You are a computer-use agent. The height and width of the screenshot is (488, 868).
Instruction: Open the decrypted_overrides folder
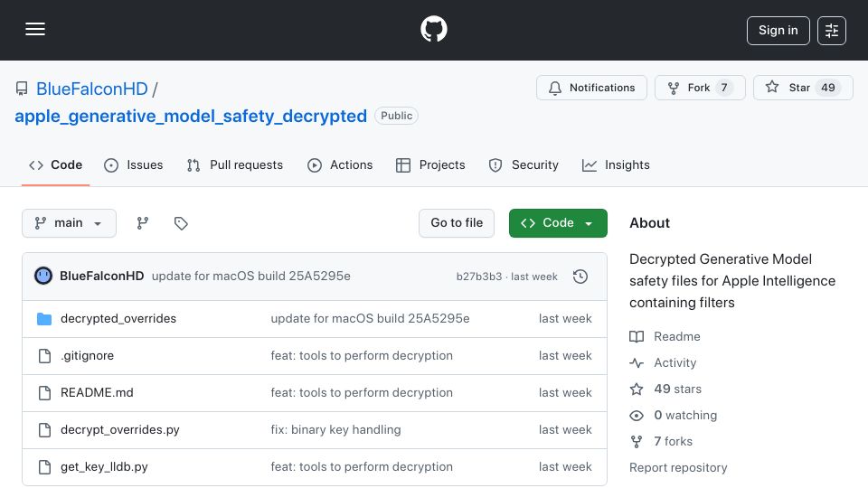tap(118, 318)
